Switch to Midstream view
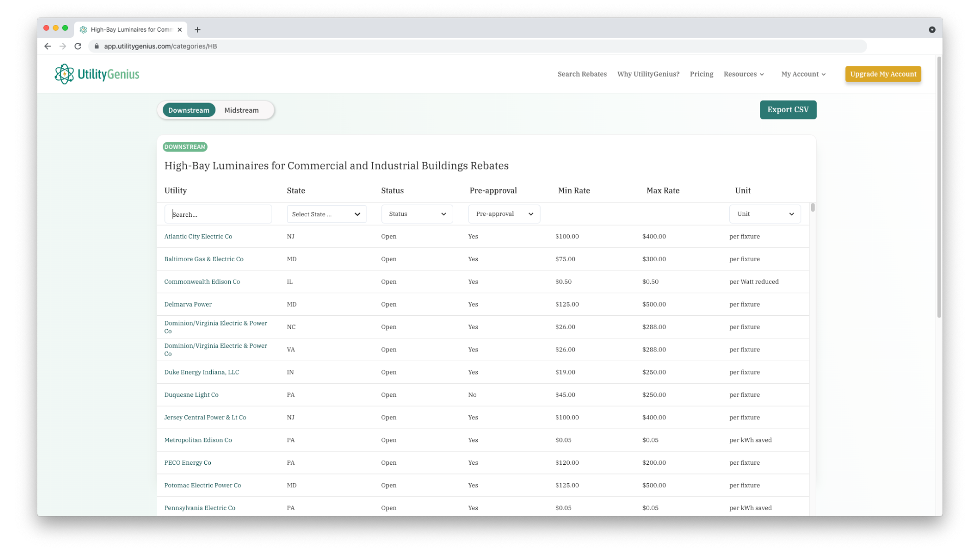 (x=241, y=110)
